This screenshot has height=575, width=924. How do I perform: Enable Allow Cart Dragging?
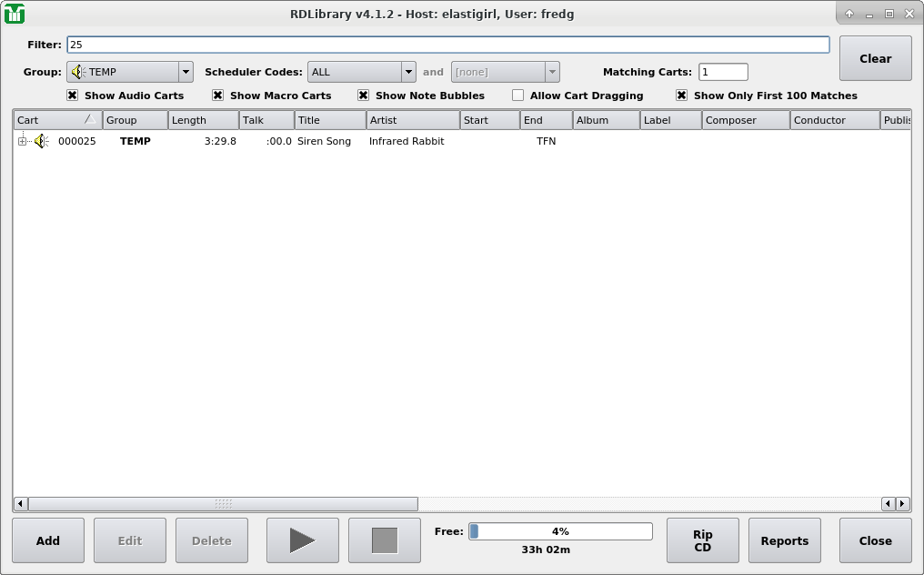pos(517,96)
